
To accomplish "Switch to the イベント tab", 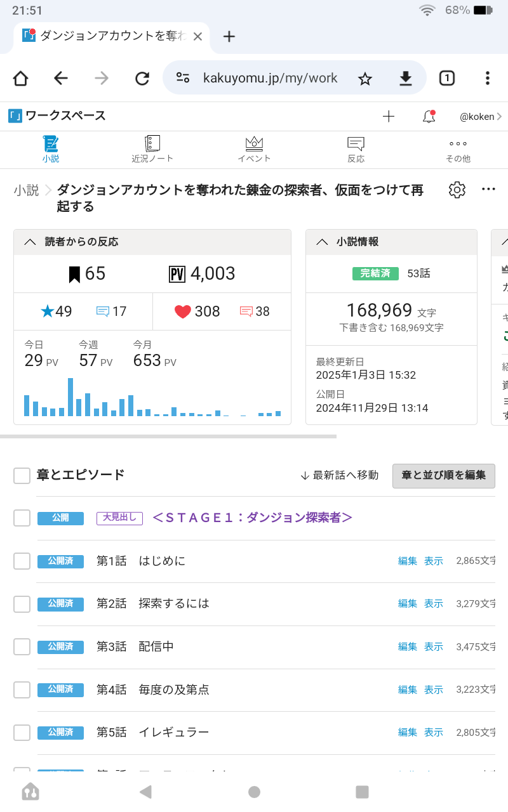I will point(254,149).
